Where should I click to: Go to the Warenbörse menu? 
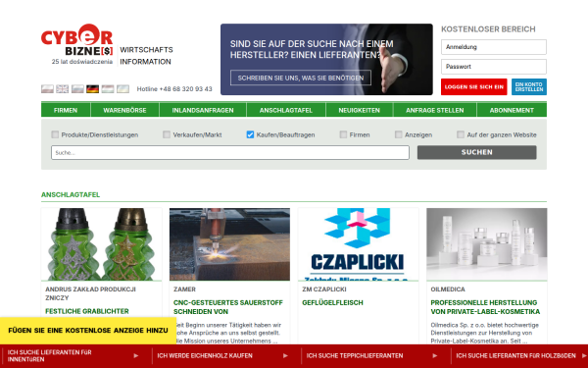[x=124, y=110]
